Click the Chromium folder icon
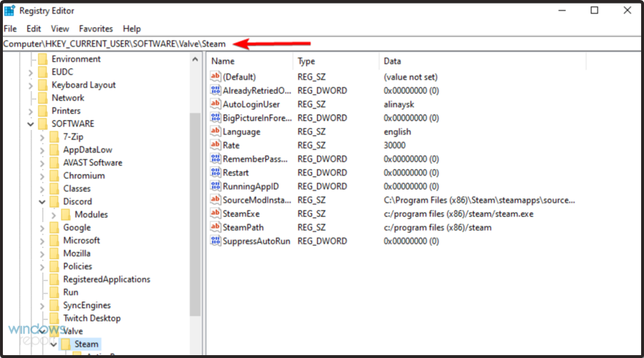 (54, 175)
